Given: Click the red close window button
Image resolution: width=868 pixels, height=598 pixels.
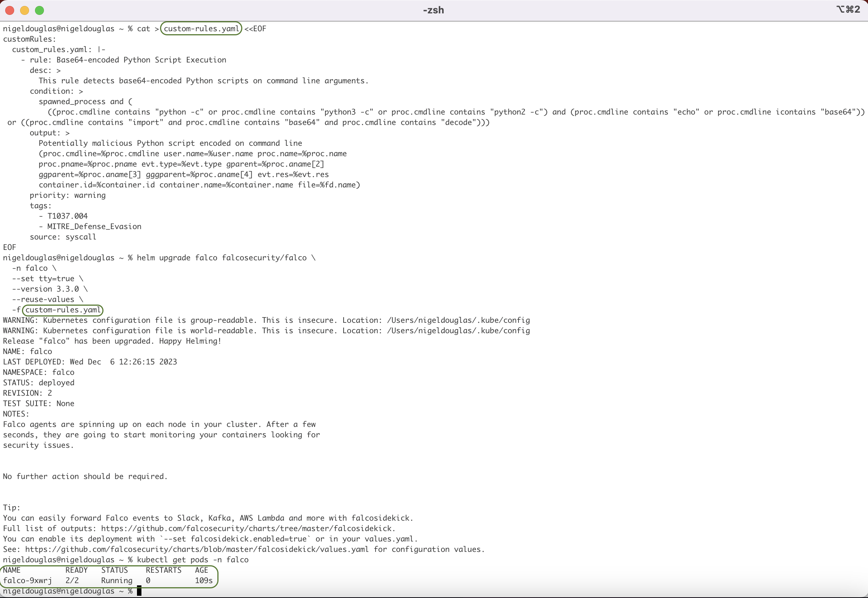Looking at the screenshot, I should click(x=10, y=10).
